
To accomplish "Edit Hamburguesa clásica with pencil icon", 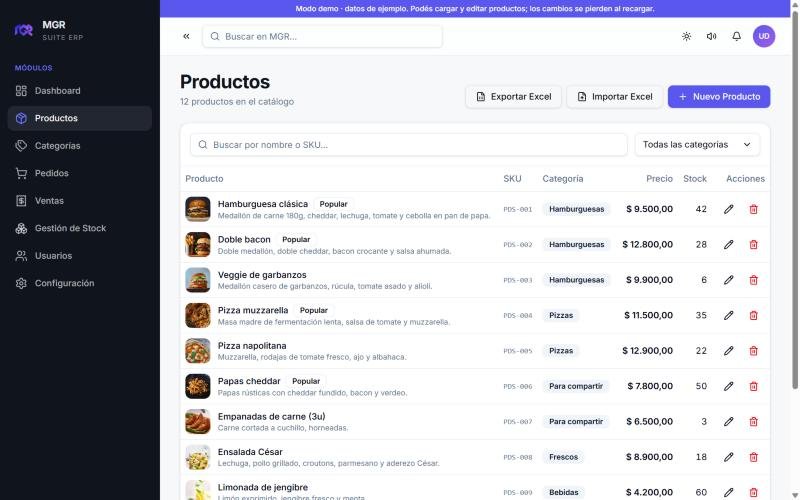I will coord(729,209).
